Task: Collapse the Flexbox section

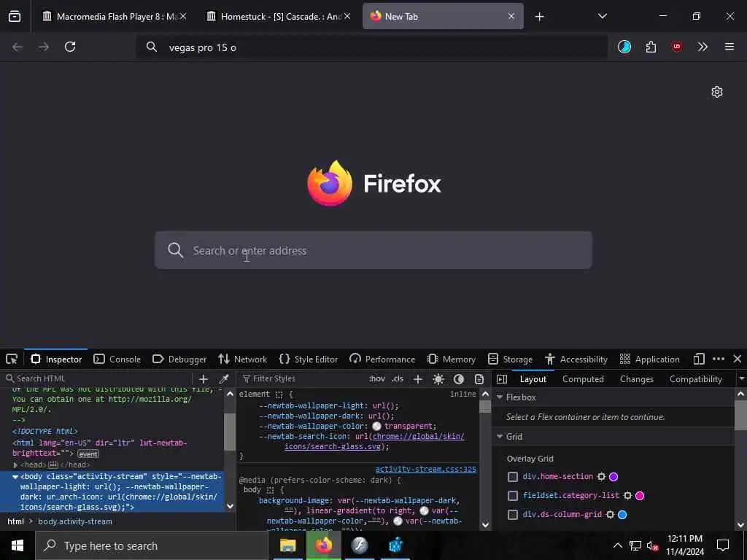Action: (500, 397)
